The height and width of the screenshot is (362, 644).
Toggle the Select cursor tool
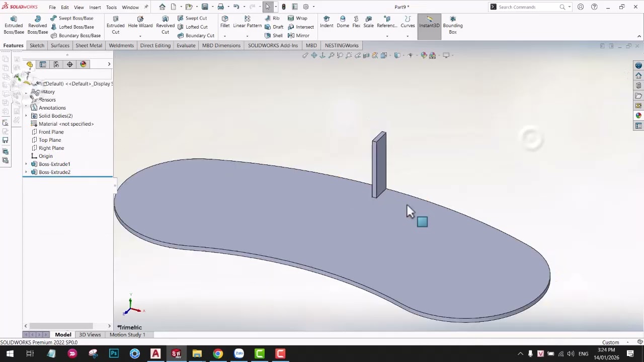[268, 7]
